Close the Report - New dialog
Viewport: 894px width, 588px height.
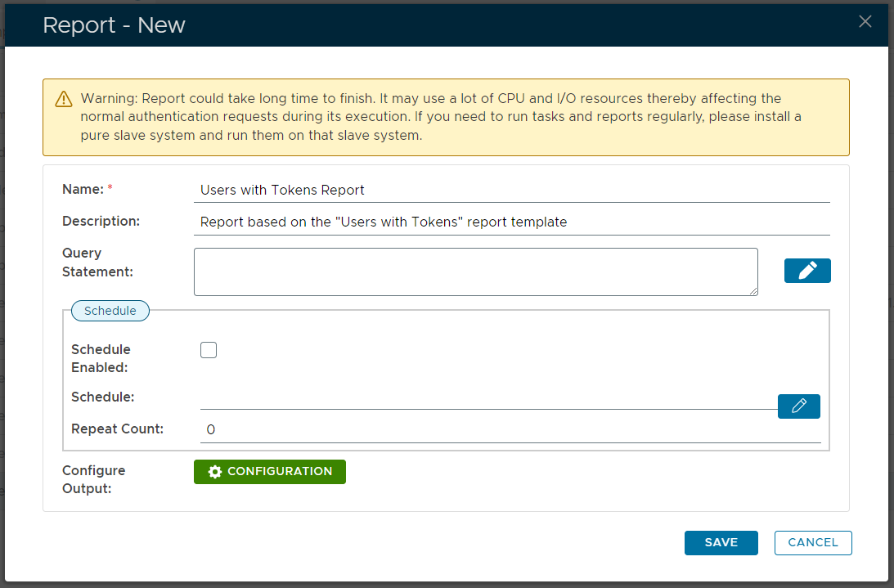coord(865,22)
